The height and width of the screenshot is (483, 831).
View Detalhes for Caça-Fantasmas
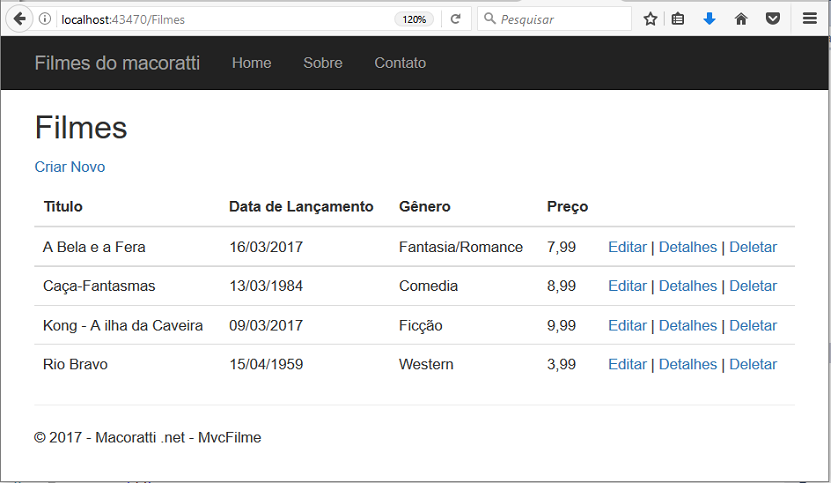[687, 286]
